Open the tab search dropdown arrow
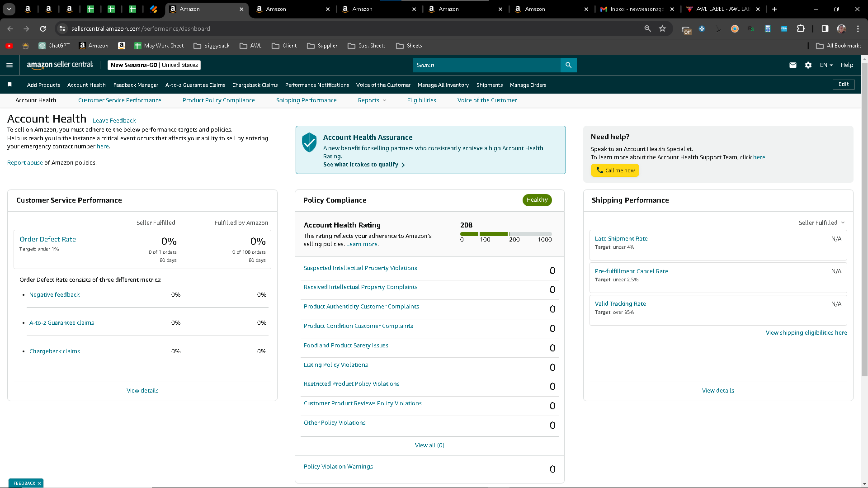The height and width of the screenshot is (488, 868). pos(9,9)
